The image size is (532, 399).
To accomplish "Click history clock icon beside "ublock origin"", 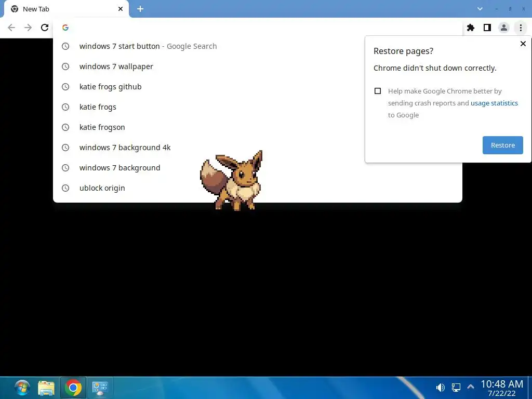I will point(65,188).
